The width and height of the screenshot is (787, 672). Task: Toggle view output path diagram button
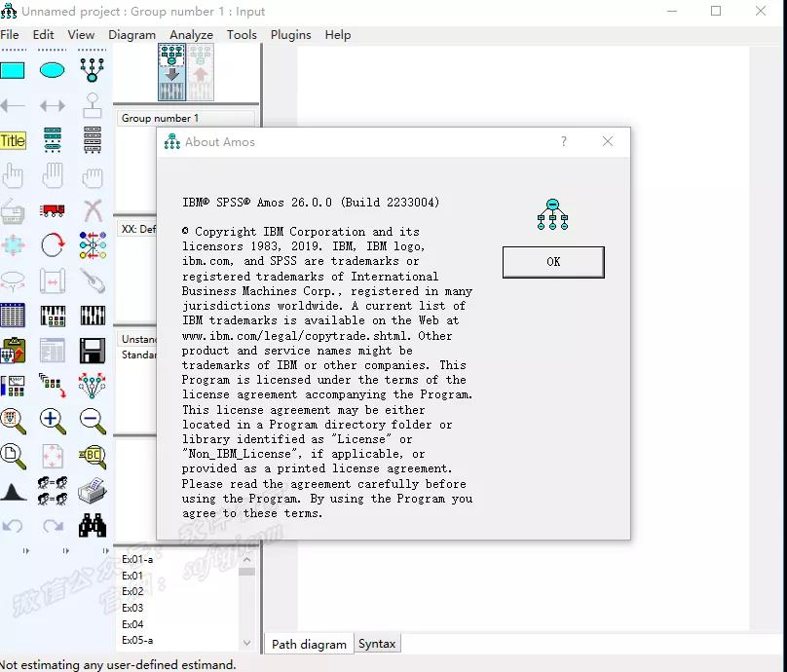201,72
